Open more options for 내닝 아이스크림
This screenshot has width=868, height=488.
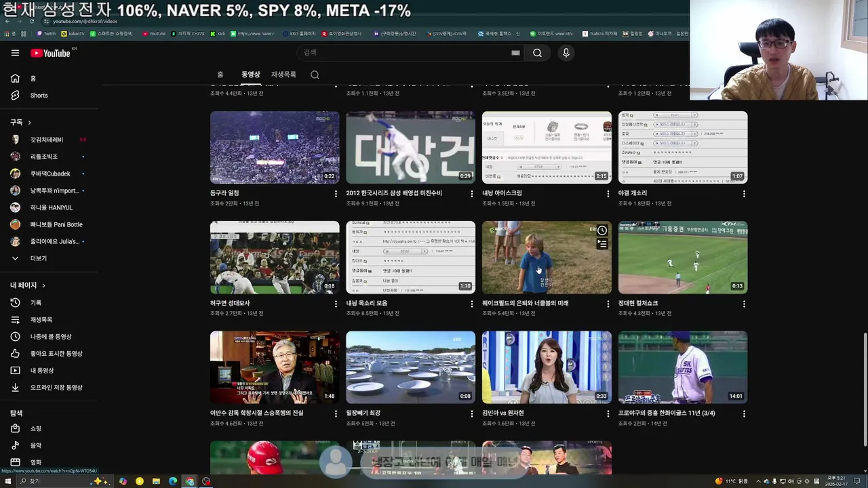coord(608,194)
